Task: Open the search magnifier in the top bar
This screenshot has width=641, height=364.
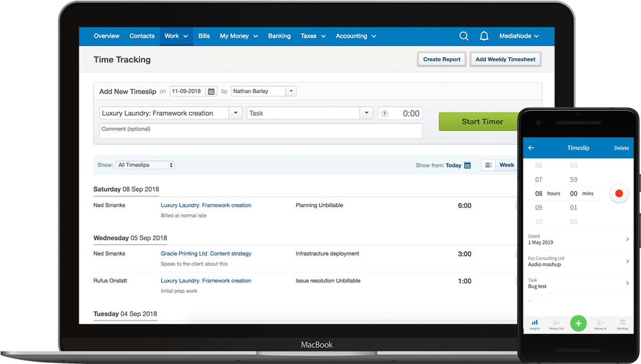Action: (x=464, y=36)
